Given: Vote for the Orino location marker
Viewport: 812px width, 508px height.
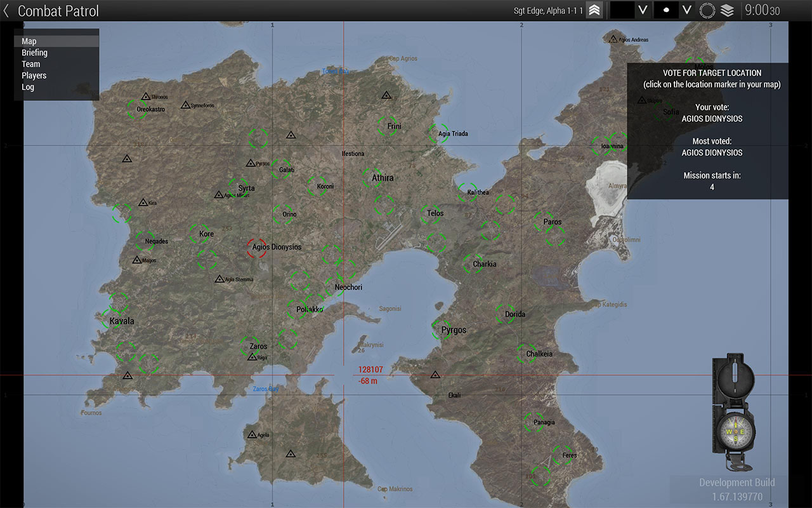Looking at the screenshot, I should [283, 214].
